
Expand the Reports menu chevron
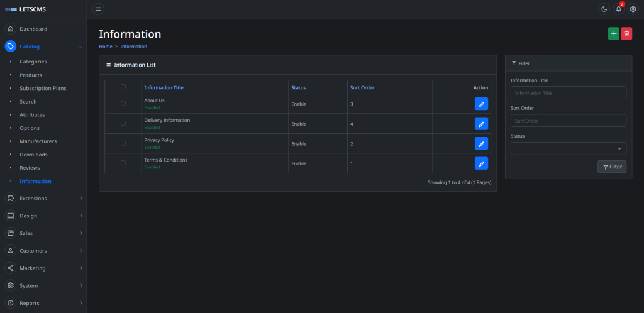(81, 303)
